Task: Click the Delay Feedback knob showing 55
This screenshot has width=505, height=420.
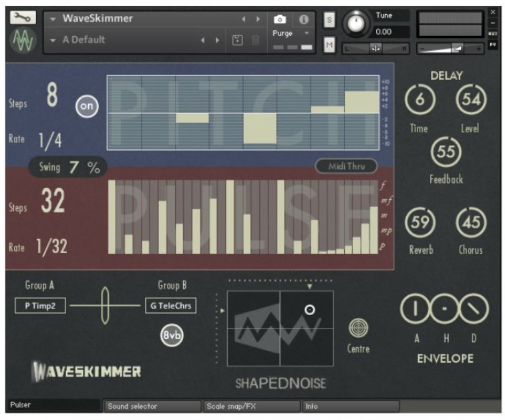Action: 446,152
